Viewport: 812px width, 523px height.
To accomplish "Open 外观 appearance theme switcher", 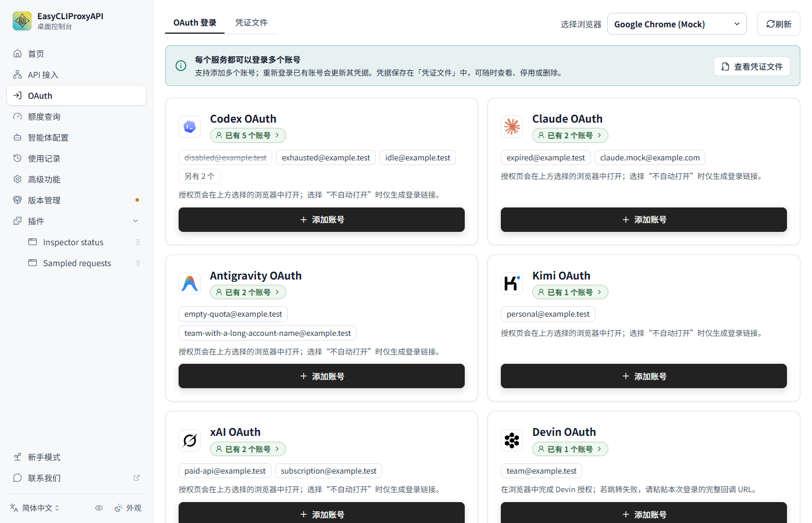I will [x=128, y=508].
